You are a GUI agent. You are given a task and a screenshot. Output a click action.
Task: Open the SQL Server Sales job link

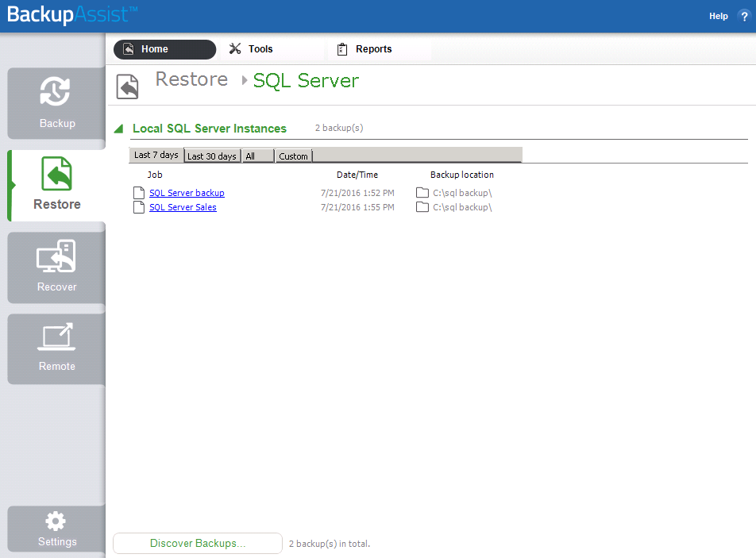183,207
